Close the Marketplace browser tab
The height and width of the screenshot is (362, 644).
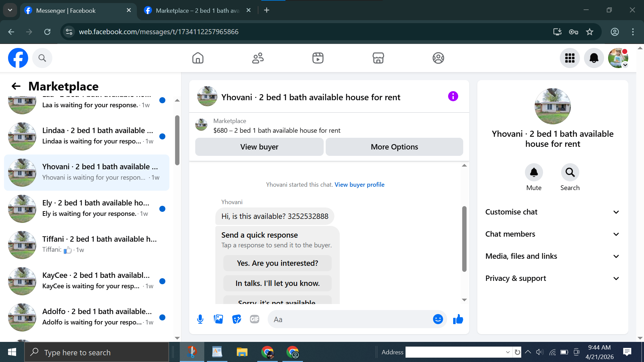point(249,10)
